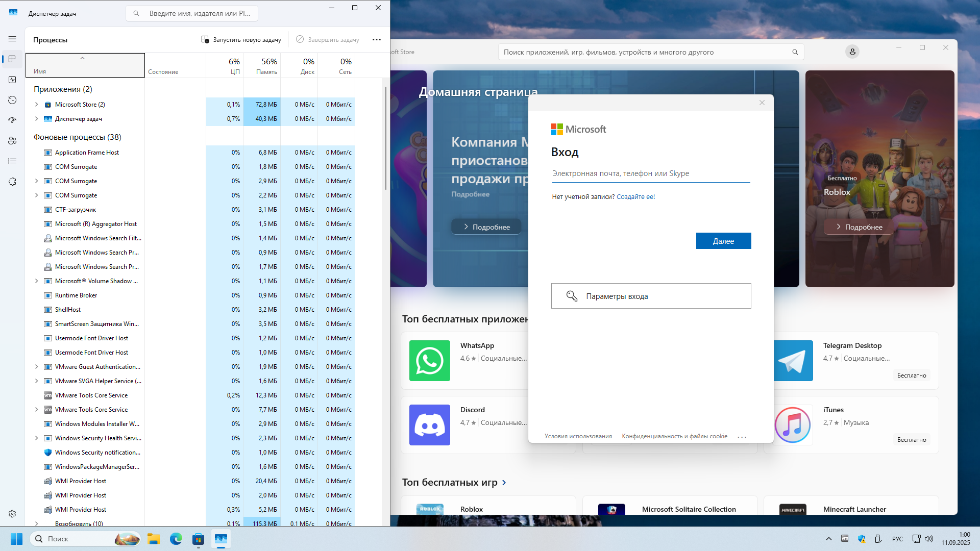
Task: Sort by Память column header
Action: 262,66
